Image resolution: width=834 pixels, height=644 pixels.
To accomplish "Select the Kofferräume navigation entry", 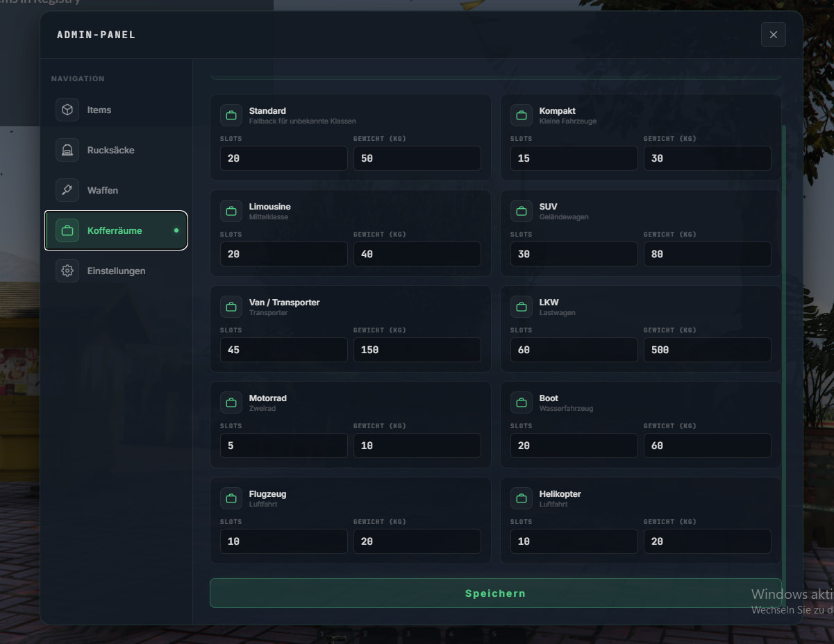I will click(x=117, y=230).
